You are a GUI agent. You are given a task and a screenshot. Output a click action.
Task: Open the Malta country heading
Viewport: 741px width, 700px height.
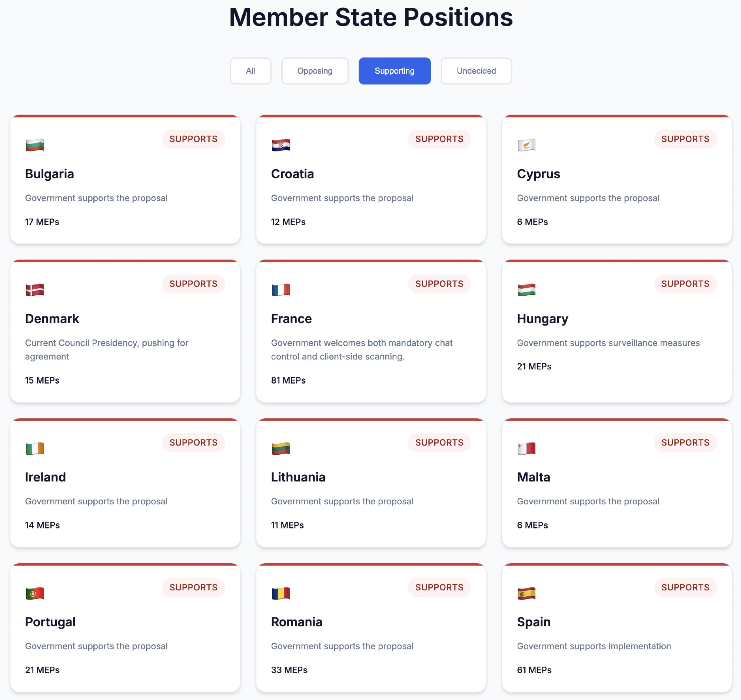coord(534,477)
